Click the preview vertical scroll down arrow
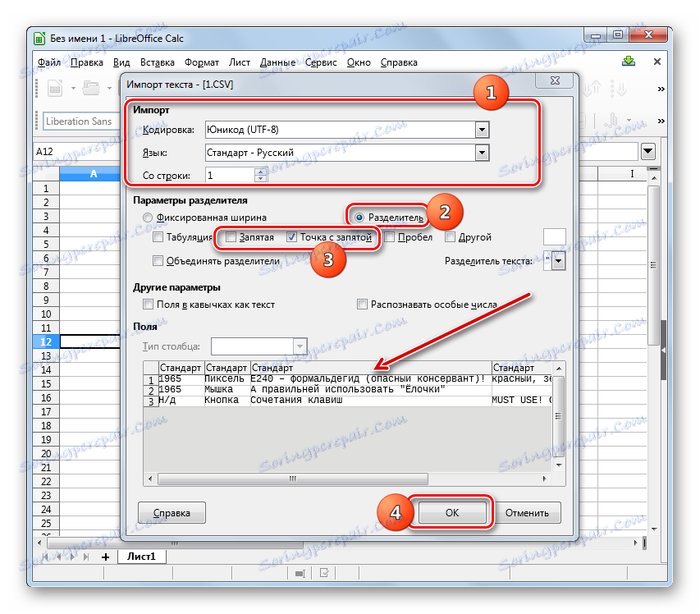The width and height of the screenshot is (700, 614). (559, 465)
